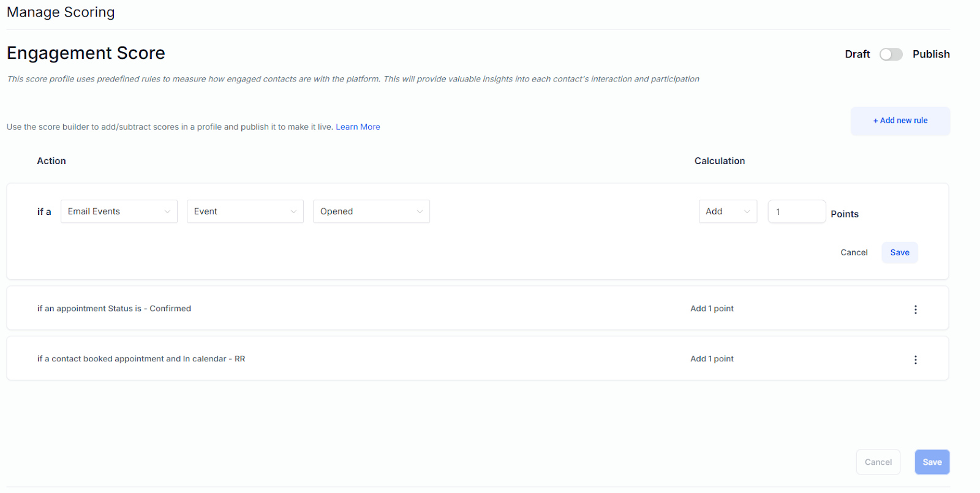This screenshot has height=493, width=980.
Task: Open the Event dropdown
Action: (245, 211)
